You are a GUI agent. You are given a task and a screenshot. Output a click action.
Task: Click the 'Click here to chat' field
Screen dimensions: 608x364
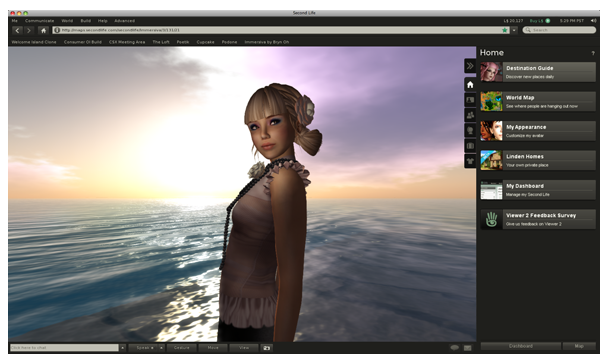pyautogui.click(x=64, y=348)
